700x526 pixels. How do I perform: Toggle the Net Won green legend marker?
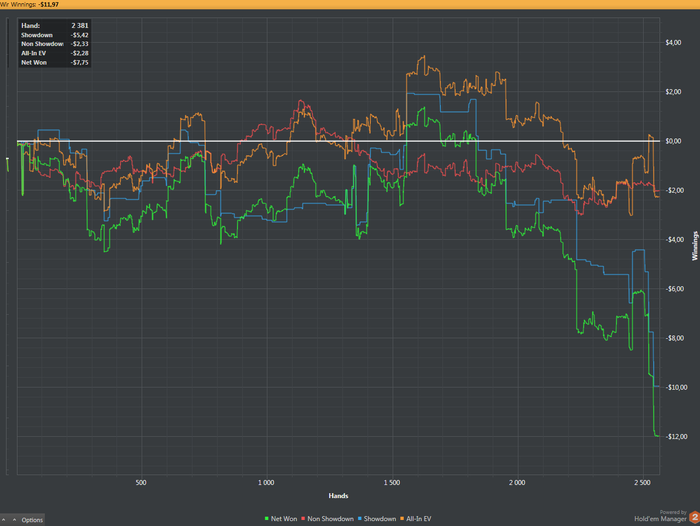tap(267, 519)
